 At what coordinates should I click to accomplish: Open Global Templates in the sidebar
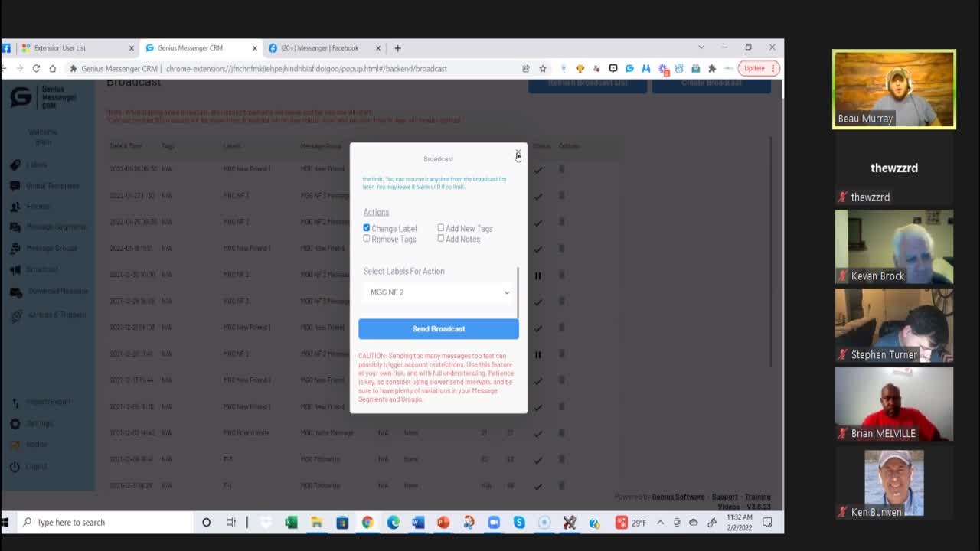(45, 186)
